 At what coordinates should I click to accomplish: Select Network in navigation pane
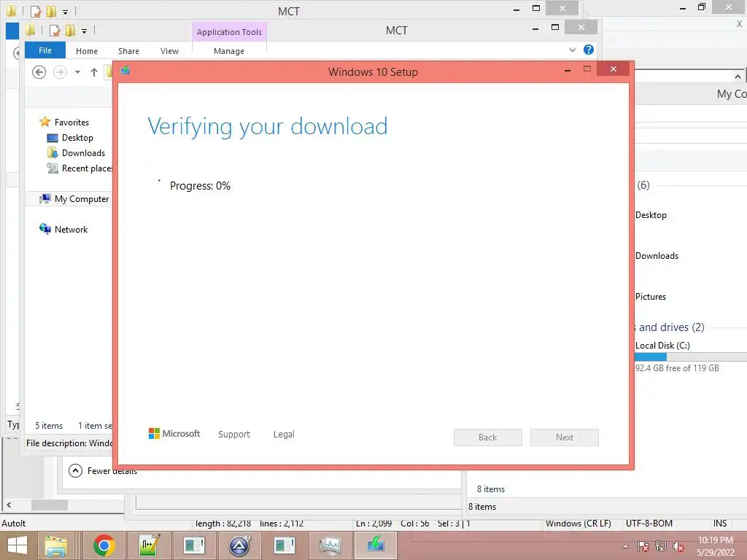click(x=71, y=230)
